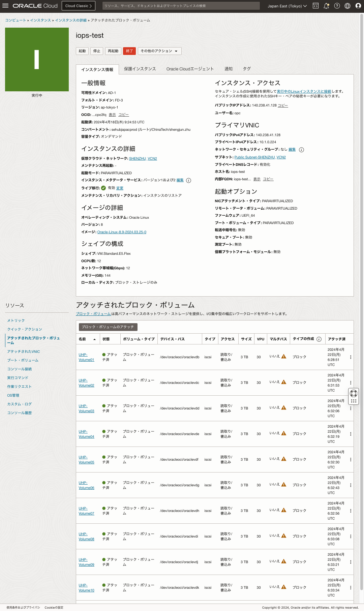Click the green instance I thumbnail
The width and height of the screenshot is (364, 611).
[37, 59]
